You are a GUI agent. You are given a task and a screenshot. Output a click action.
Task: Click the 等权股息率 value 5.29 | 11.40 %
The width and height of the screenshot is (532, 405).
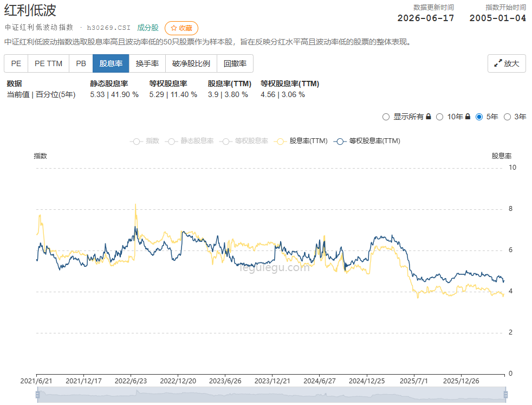tap(173, 95)
